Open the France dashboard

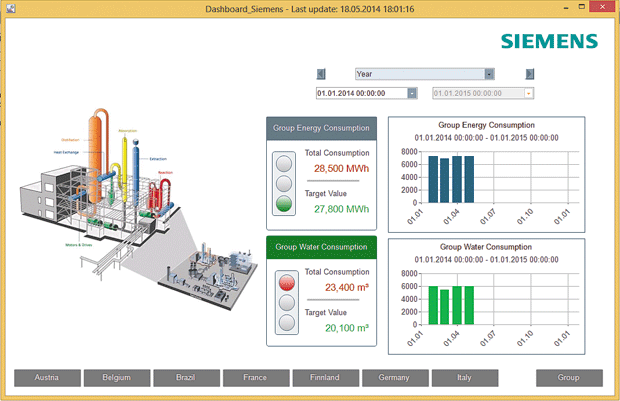256,378
